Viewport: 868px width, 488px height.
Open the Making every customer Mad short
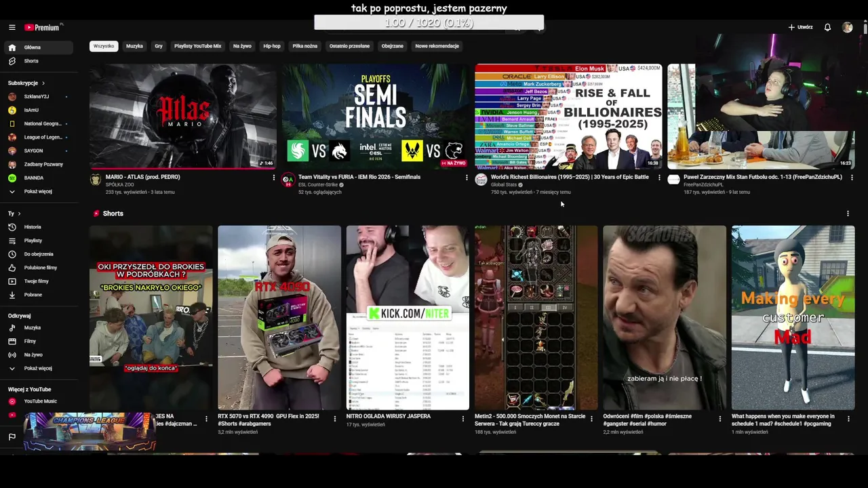[x=793, y=317]
